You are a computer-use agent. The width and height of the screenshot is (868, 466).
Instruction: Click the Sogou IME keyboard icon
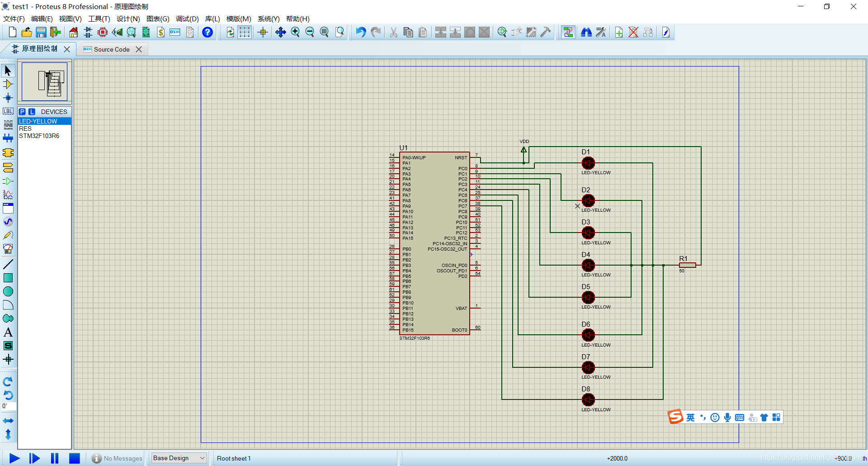[740, 417]
